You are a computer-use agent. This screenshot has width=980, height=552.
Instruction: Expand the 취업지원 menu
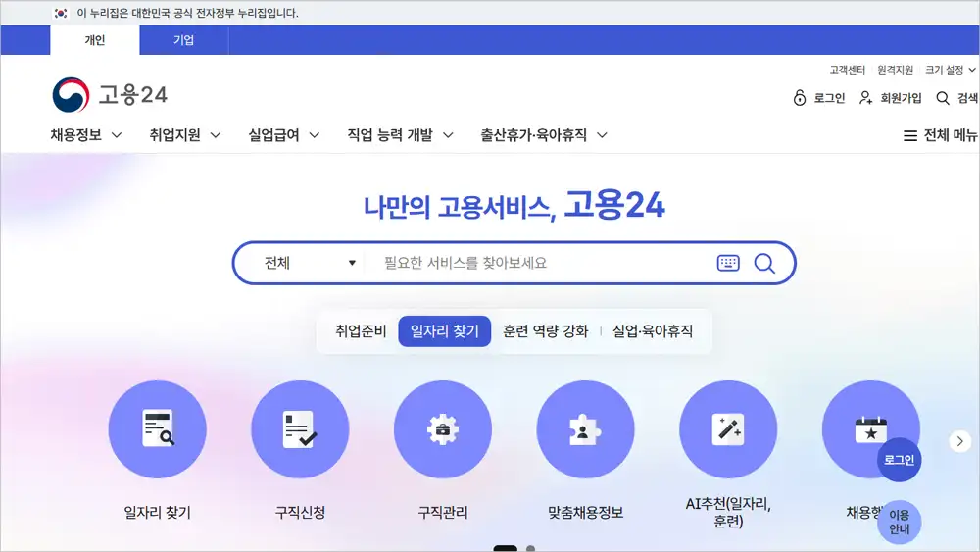tap(185, 135)
